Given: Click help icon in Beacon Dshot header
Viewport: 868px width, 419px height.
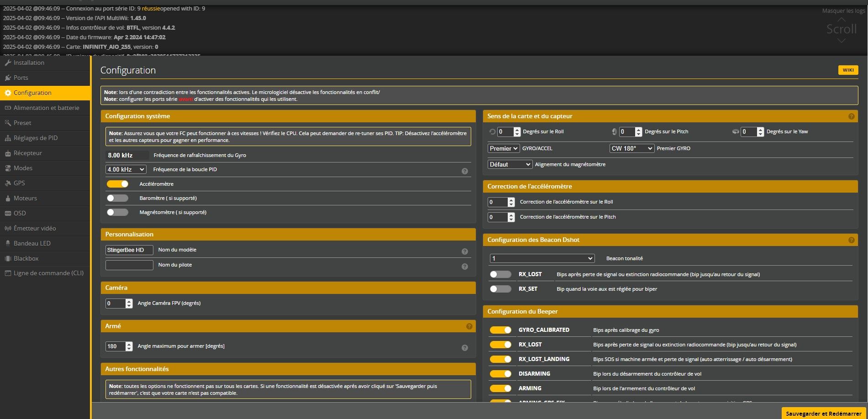Looking at the screenshot, I should [851, 240].
